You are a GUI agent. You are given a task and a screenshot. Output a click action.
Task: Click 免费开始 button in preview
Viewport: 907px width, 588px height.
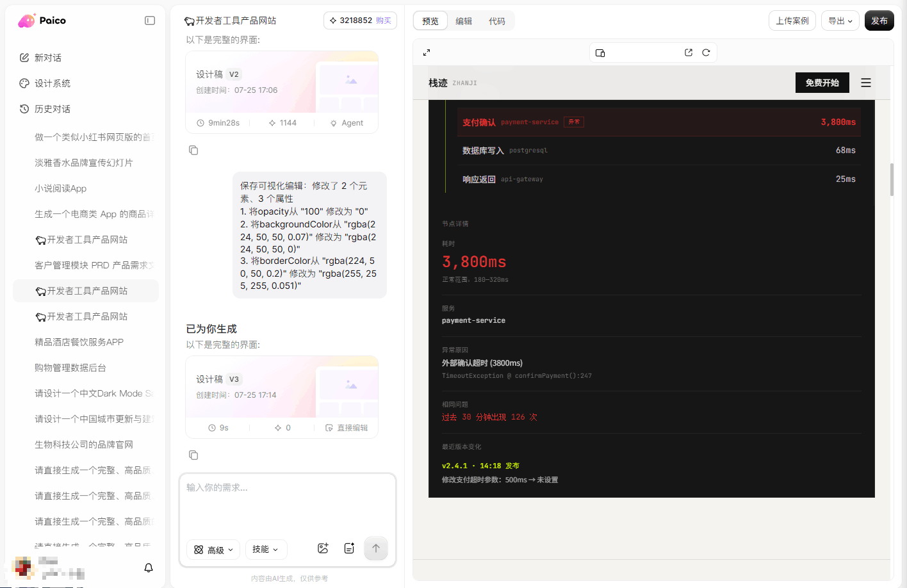pyautogui.click(x=822, y=83)
